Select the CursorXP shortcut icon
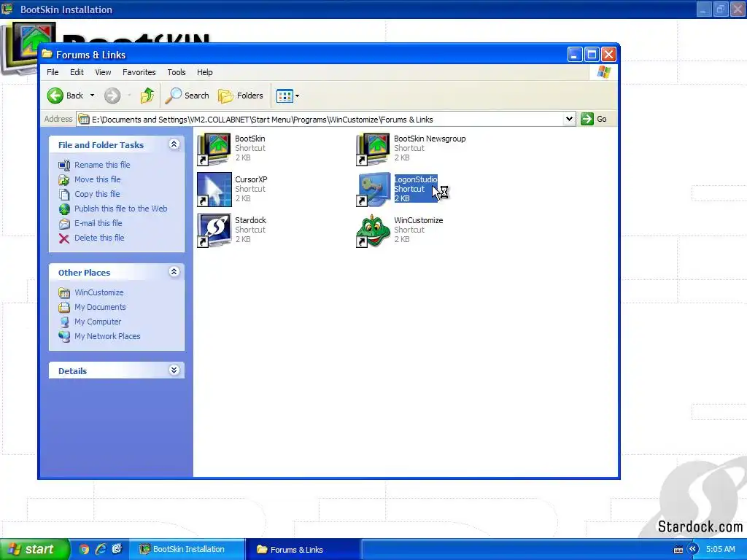The width and height of the screenshot is (747, 560). tap(214, 189)
